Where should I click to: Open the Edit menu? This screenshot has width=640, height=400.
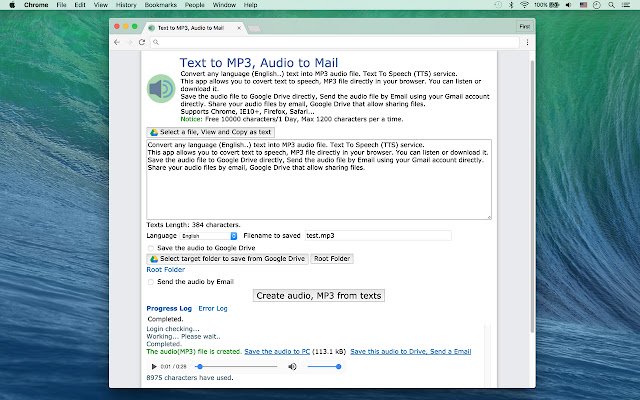point(80,5)
